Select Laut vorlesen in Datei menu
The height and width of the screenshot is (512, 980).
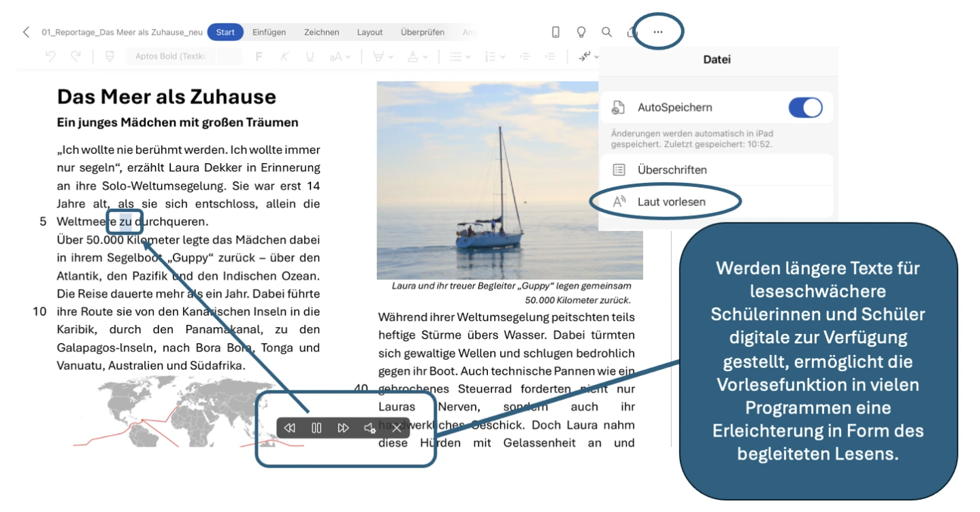(x=671, y=202)
